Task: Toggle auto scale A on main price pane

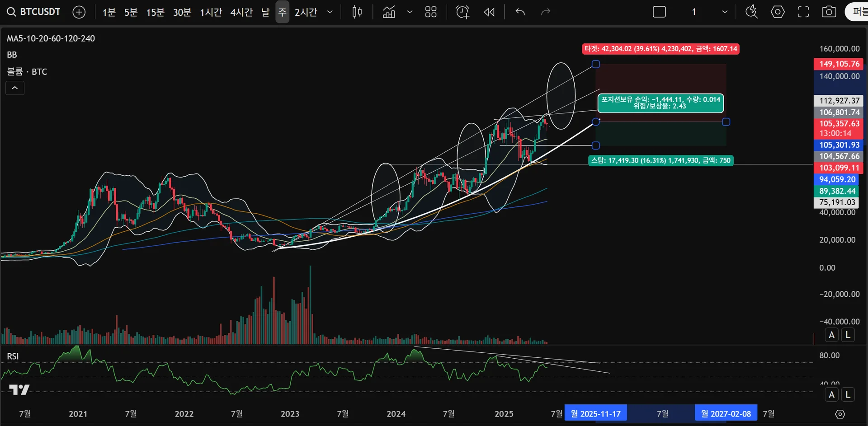Action: [831, 335]
